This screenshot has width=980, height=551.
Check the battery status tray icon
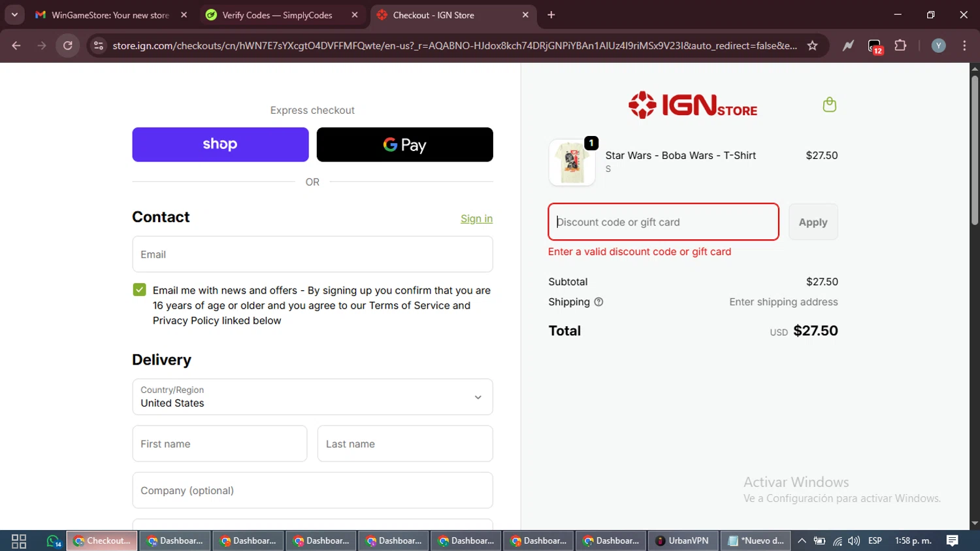click(819, 541)
